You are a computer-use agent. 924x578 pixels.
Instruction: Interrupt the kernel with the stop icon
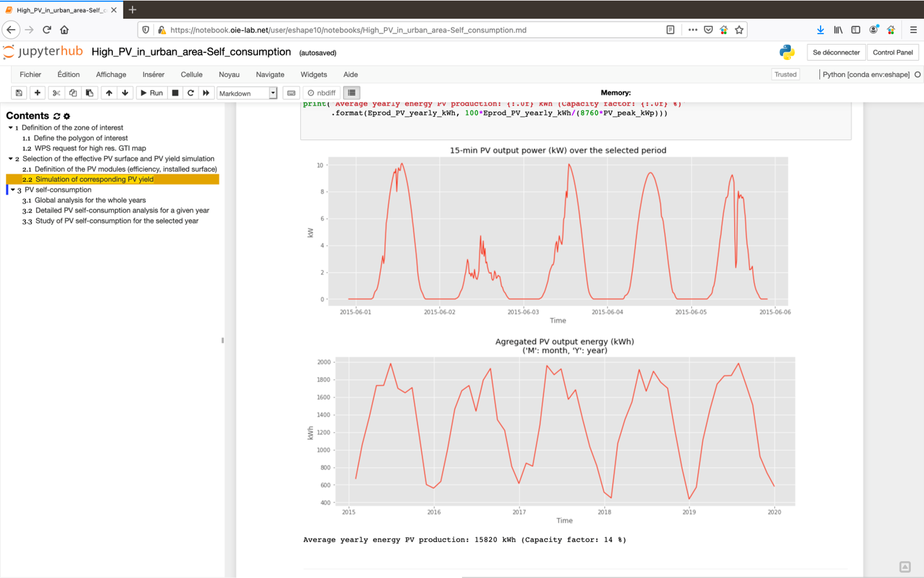pyautogui.click(x=173, y=92)
